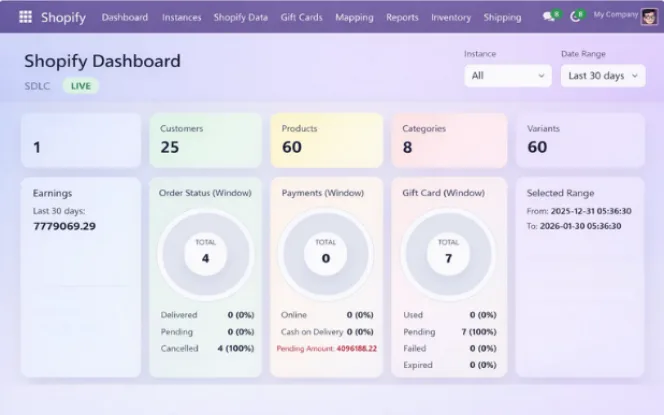Open the Variants card showing 60
Image resolution: width=664 pixels, height=415 pixels.
click(580, 140)
